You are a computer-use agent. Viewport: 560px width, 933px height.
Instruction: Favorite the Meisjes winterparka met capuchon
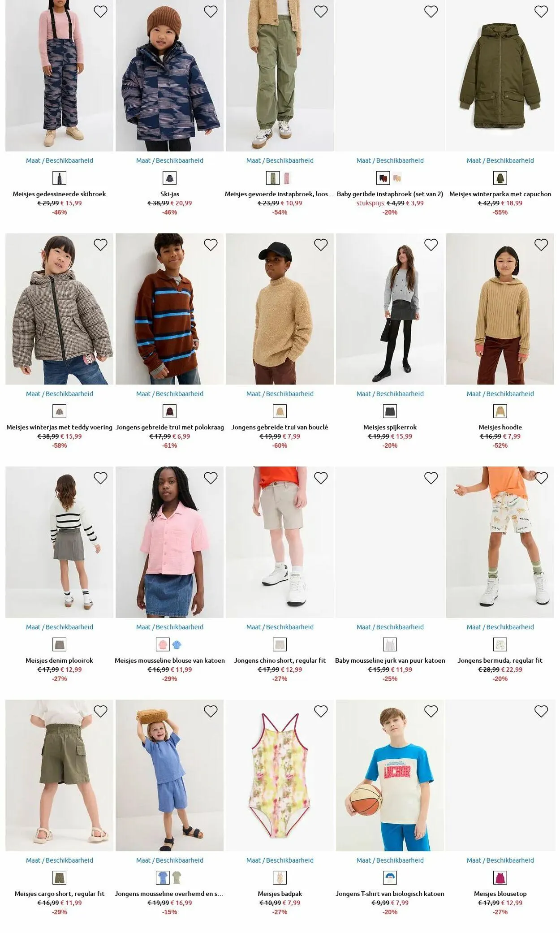[x=541, y=11]
